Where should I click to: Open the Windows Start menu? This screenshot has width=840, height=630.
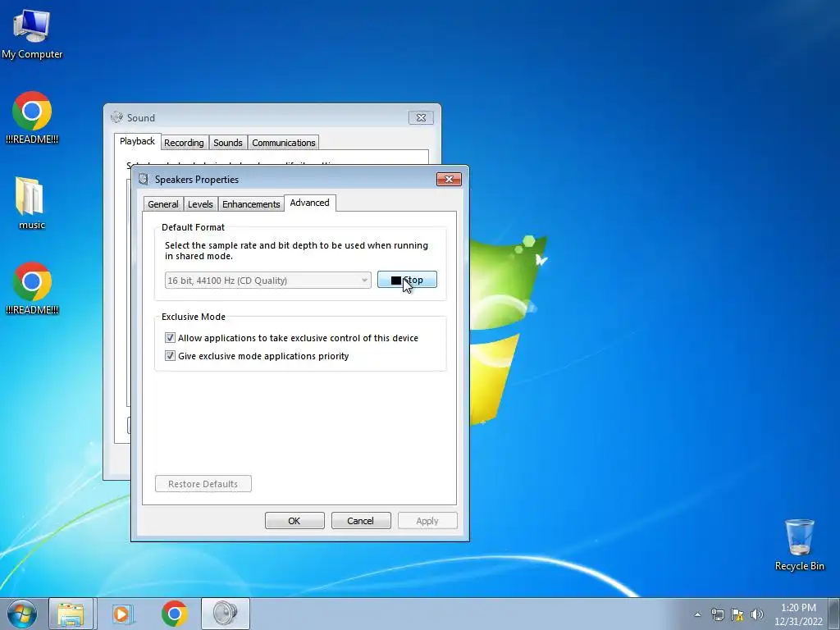tap(22, 614)
